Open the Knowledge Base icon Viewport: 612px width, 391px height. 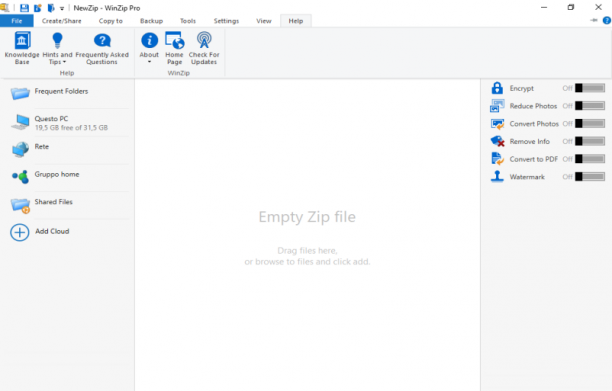[x=22, y=41]
